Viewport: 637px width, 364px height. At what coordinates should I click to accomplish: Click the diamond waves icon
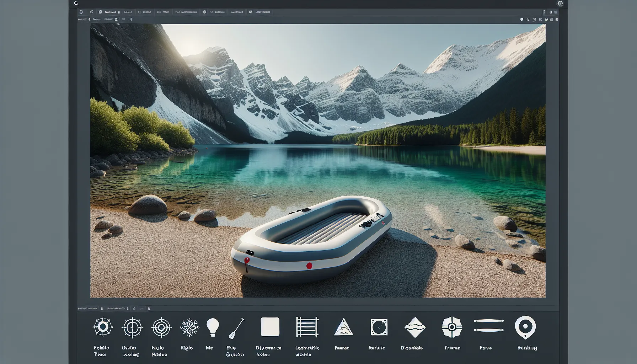coord(415,327)
